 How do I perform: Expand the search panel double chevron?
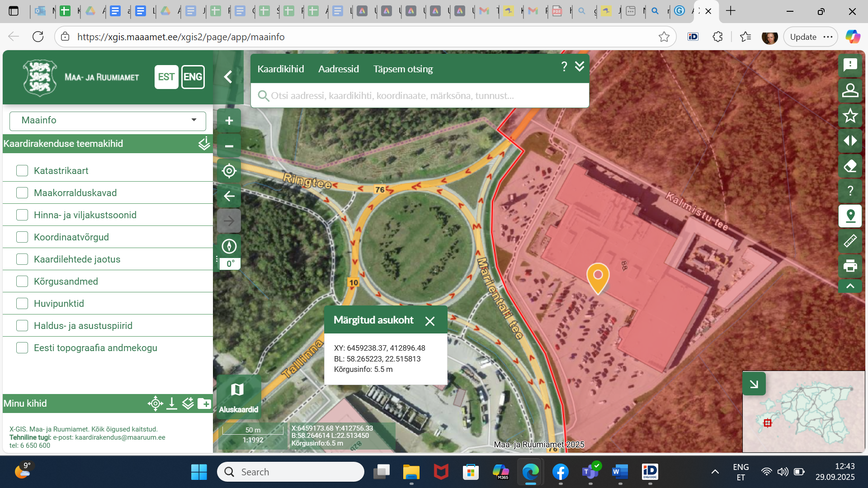580,67
